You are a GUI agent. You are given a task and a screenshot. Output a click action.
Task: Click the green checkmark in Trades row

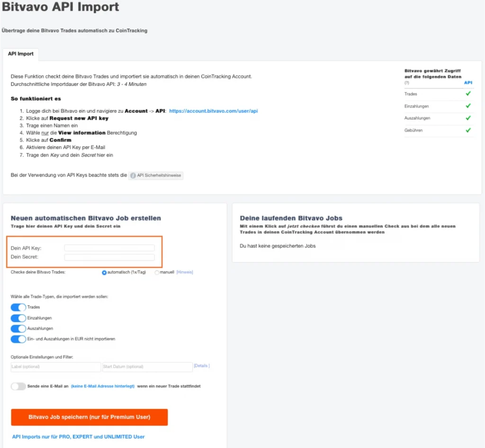(468, 94)
